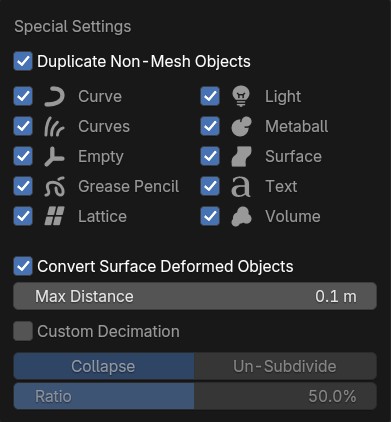Click the Grease Pencil squiggle icon
391x422 pixels.
coord(54,186)
